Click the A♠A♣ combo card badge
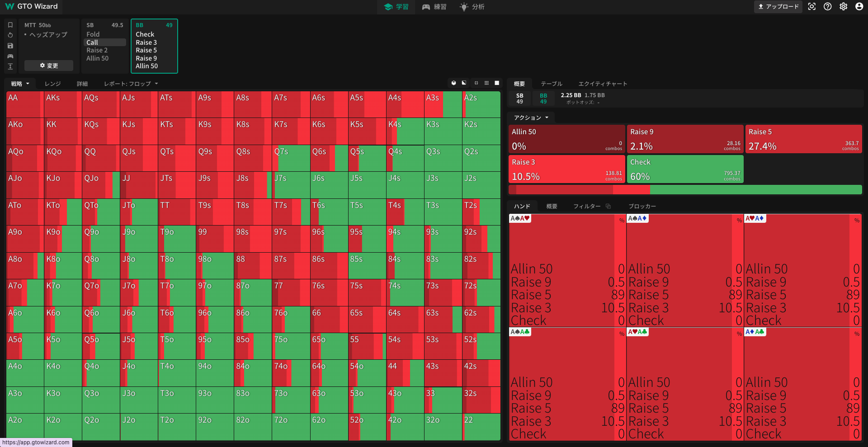Image resolution: width=868 pixels, height=447 pixels. pyautogui.click(x=520, y=332)
